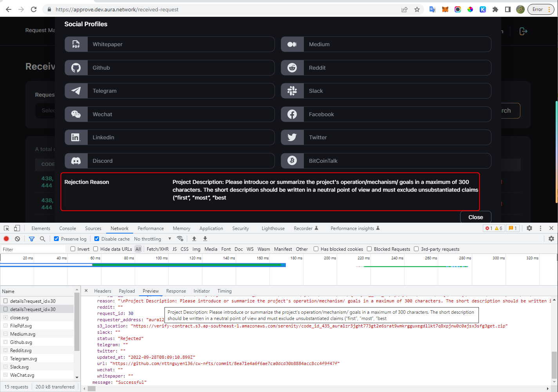This screenshot has width=558, height=392.
Task: Switch to the Response tab
Action: (x=176, y=291)
